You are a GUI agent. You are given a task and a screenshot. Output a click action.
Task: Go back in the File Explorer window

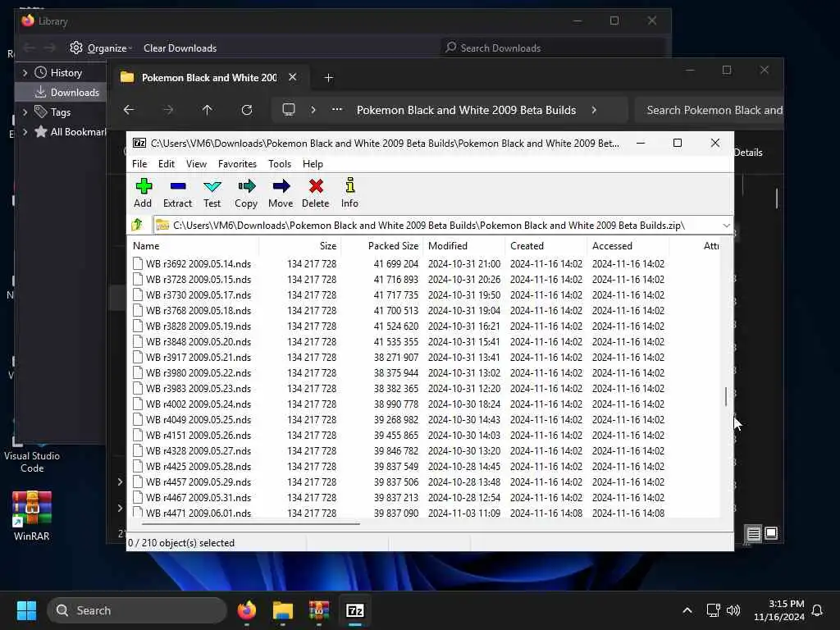(x=129, y=110)
